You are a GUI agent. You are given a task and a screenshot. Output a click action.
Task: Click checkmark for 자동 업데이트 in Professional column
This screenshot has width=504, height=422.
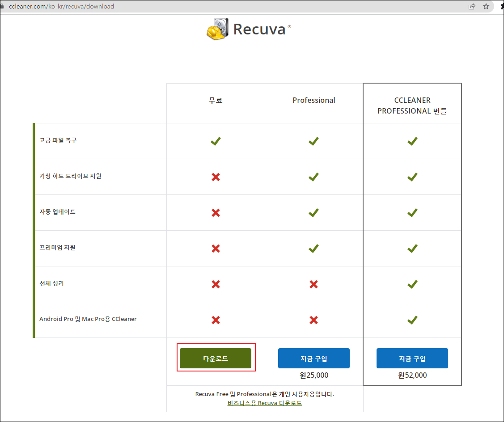click(314, 212)
